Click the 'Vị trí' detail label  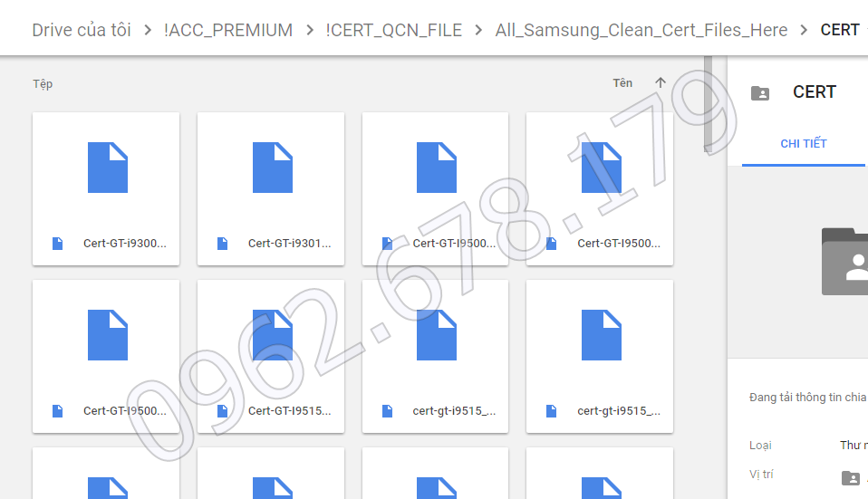[x=761, y=475]
